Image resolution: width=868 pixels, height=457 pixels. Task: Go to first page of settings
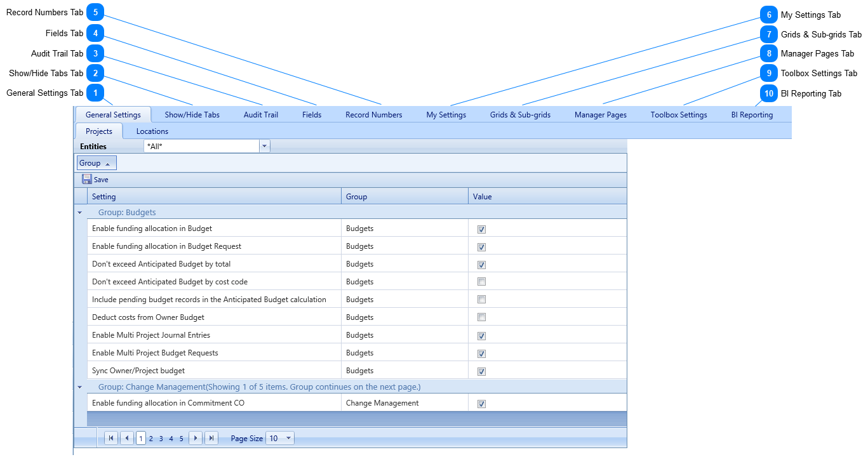111,438
